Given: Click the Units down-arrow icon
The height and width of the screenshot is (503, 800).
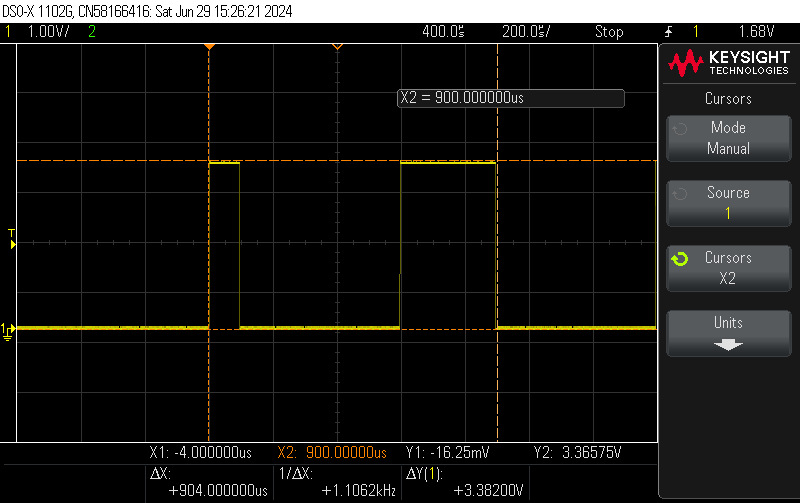Looking at the screenshot, I should 728,345.
